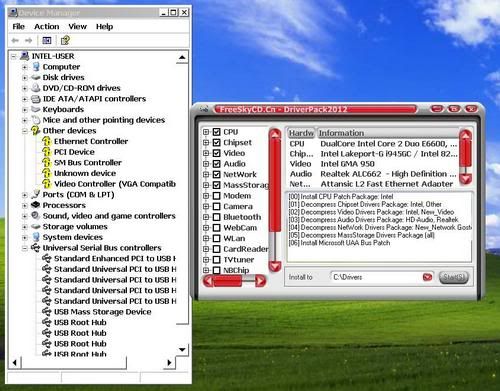Viewport: 500px width, 391px height.
Task: Check the CardReader checkbox
Action: pos(216,249)
